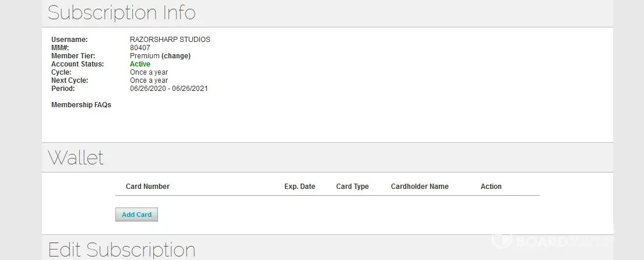Click the Wallet section heading
This screenshot has width=644, height=260.
(76, 157)
